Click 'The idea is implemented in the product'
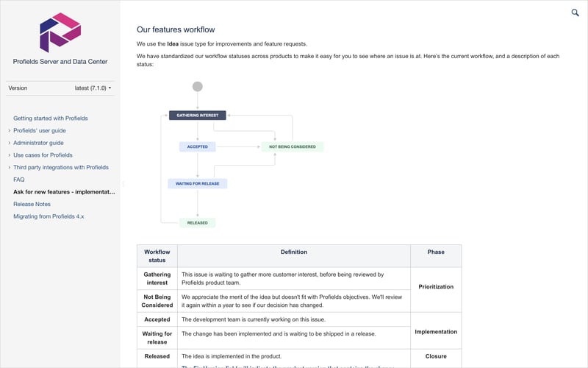This screenshot has width=588, height=368. tap(232, 356)
